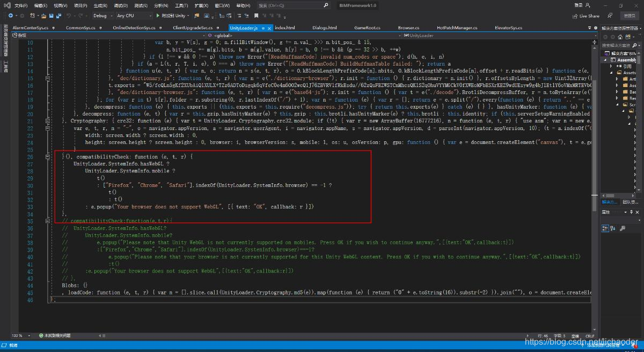Screen dimensions: 644x352
Task: Click the Save All icon in toolbar
Action: 58,16
